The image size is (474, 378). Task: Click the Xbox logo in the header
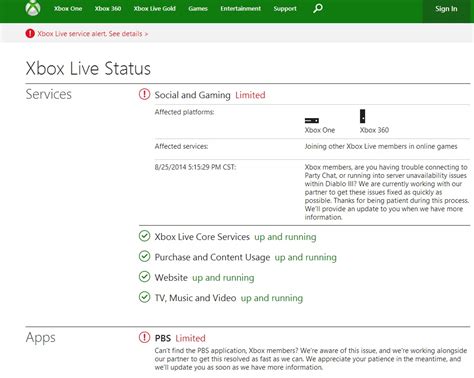33,8
